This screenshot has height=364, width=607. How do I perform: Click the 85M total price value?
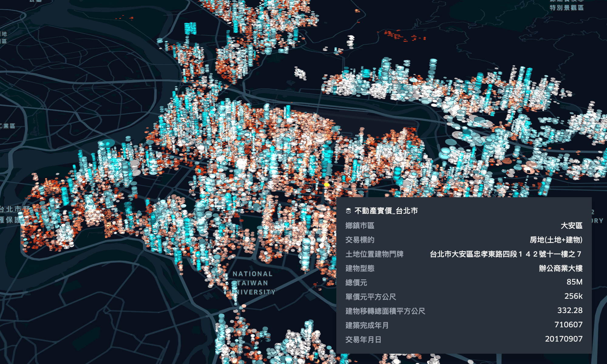575,282
